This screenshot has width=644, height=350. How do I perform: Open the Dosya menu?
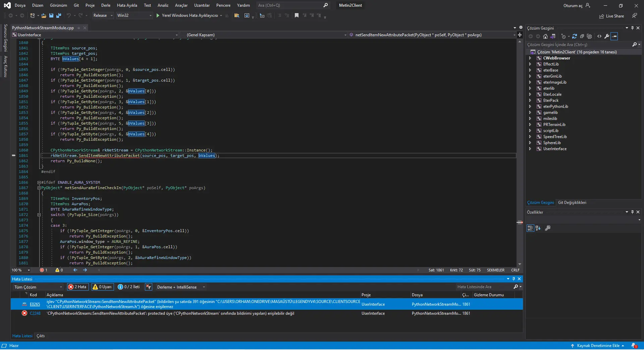pyautogui.click(x=20, y=5)
